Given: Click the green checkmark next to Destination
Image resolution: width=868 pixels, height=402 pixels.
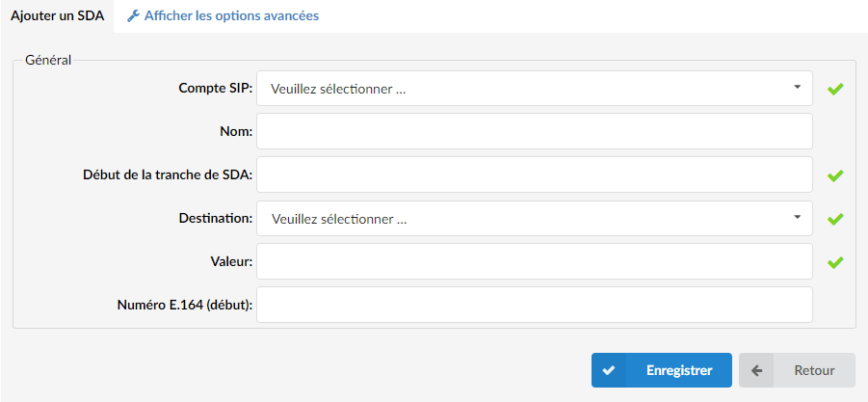Looking at the screenshot, I should tap(835, 219).
